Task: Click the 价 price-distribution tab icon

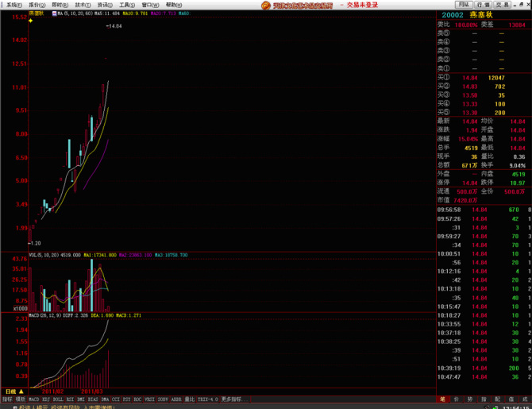Action: point(456,399)
